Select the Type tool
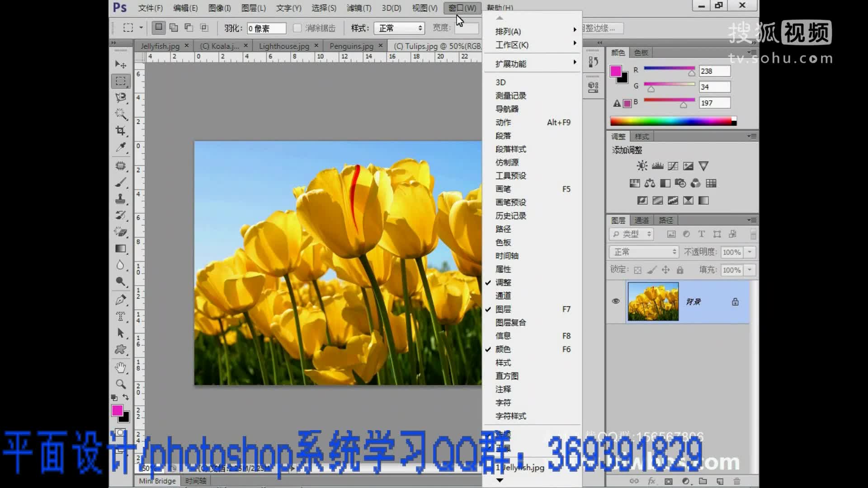The height and width of the screenshot is (488, 868). 120,316
